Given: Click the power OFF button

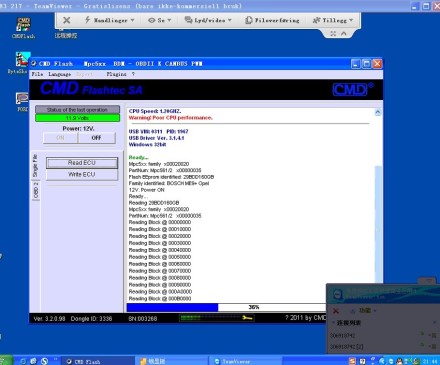Looking at the screenshot, I should point(97,138).
